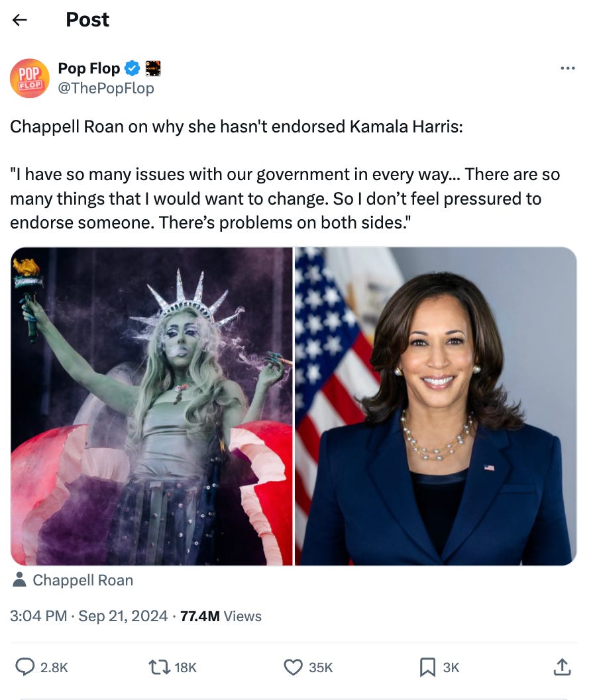The width and height of the screenshot is (593, 700).
Task: View the 77.4M Views analytics
Action: pyautogui.click(x=221, y=616)
